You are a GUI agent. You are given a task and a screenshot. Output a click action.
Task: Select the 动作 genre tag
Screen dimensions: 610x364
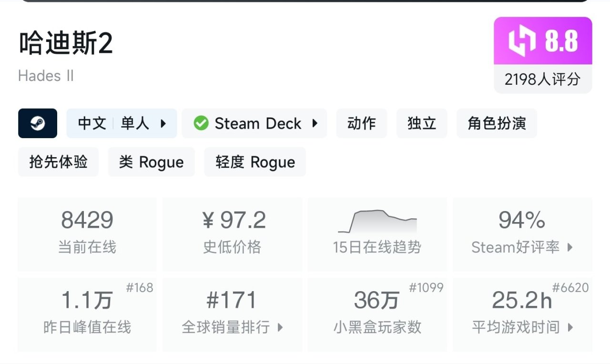pos(361,123)
